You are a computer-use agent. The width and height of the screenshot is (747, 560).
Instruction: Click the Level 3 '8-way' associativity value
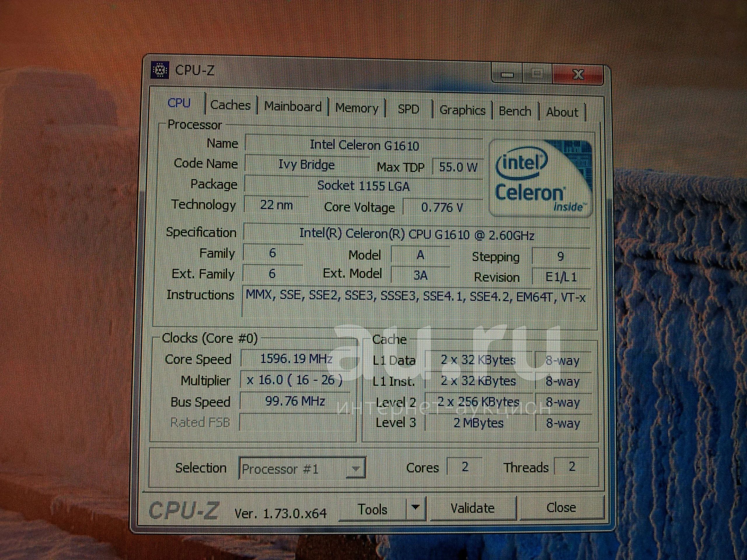coord(563,423)
